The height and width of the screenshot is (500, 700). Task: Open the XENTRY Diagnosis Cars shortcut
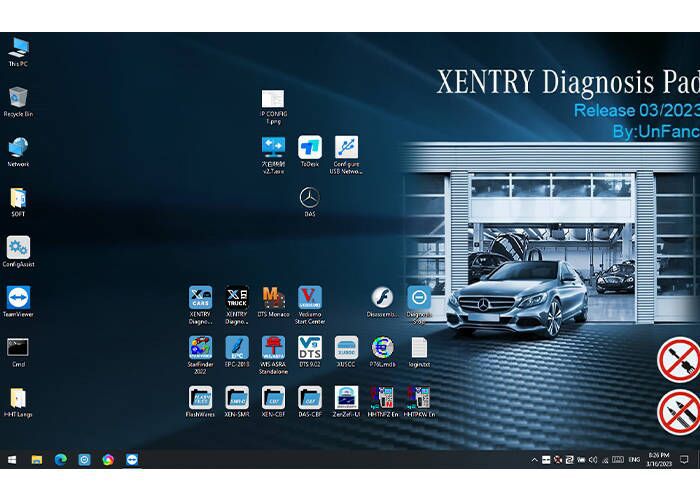[x=200, y=298]
